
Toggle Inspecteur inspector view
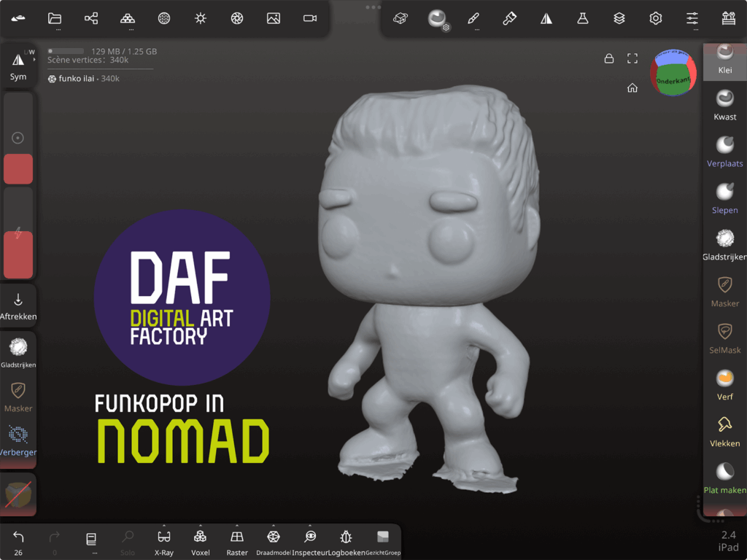click(x=310, y=542)
